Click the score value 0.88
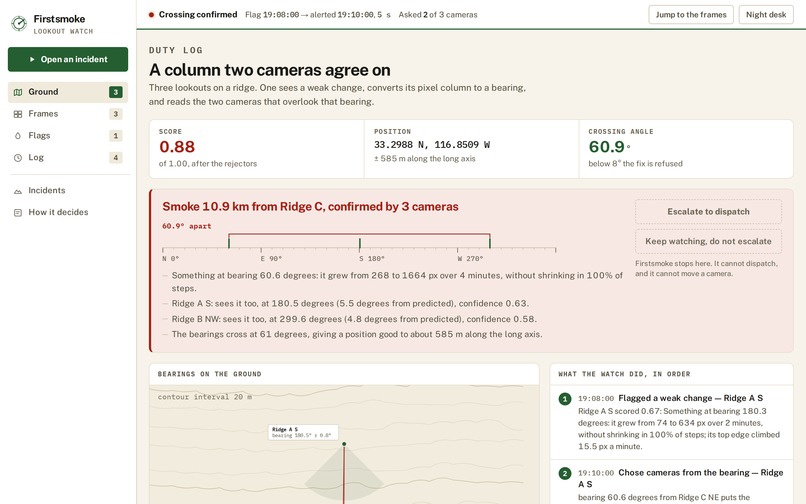The image size is (806, 504). coord(177,147)
